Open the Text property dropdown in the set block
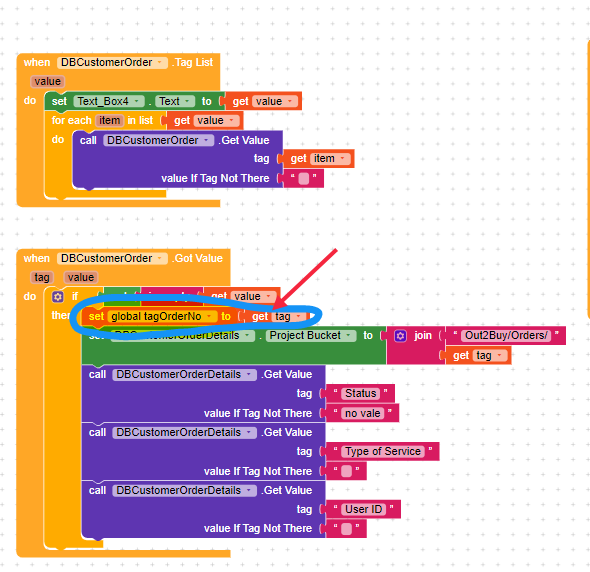Viewport: 590px width, 572px height. (175, 101)
